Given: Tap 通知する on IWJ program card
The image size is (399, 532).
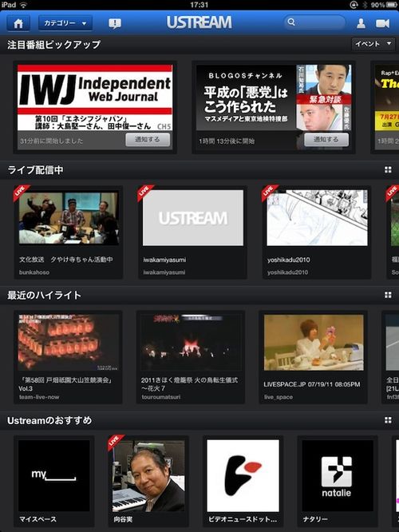Looking at the screenshot, I should point(148,140).
